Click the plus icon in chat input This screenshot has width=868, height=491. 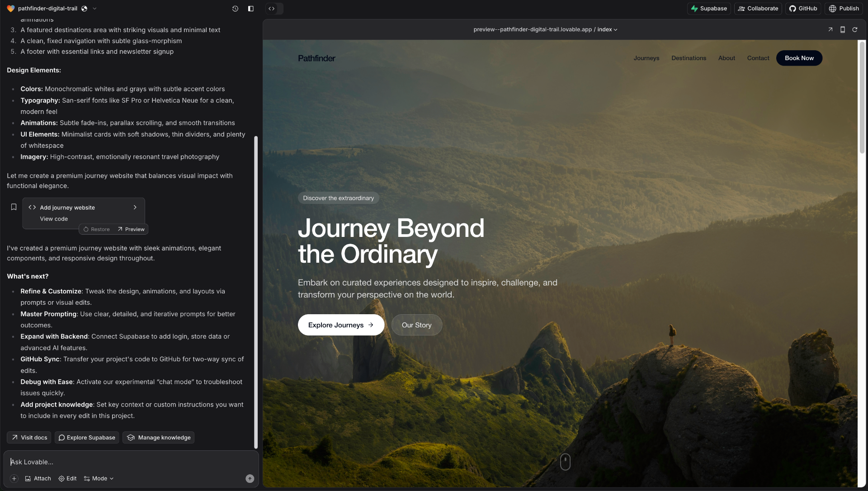(x=14, y=478)
